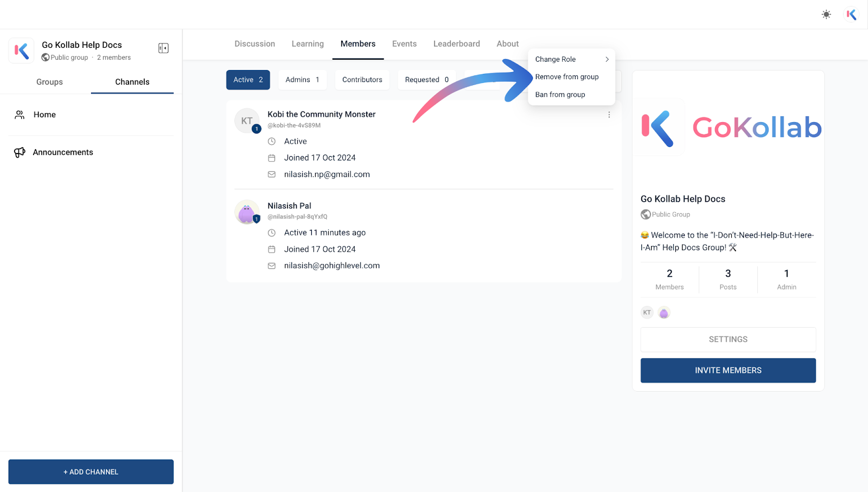The height and width of the screenshot is (492, 868).
Task: Click the Announcements megaphone icon
Action: [20, 152]
